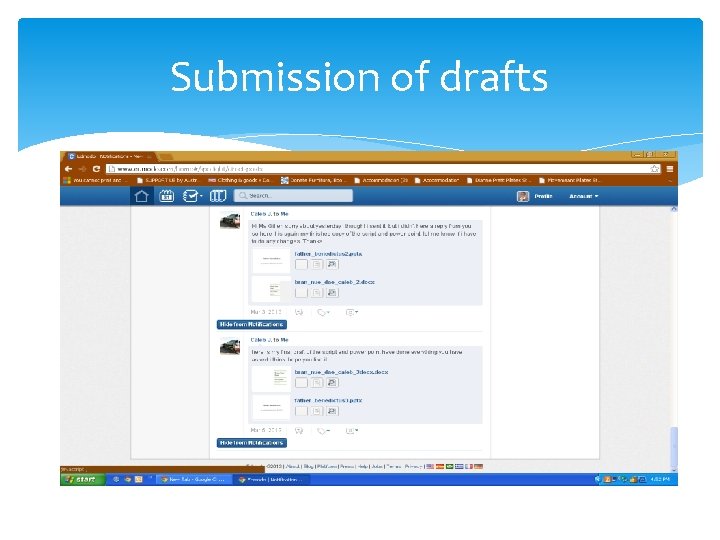Open the 'SUPPORT US' bookmark

(x=168, y=180)
